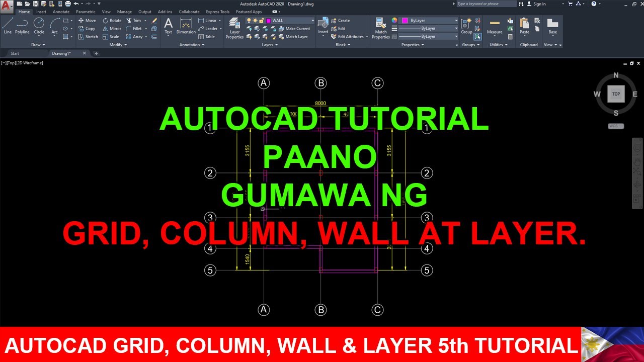This screenshot has height=362, width=644.
Task: Click the magenta object color swatch in Properties
Action: tap(404, 21)
